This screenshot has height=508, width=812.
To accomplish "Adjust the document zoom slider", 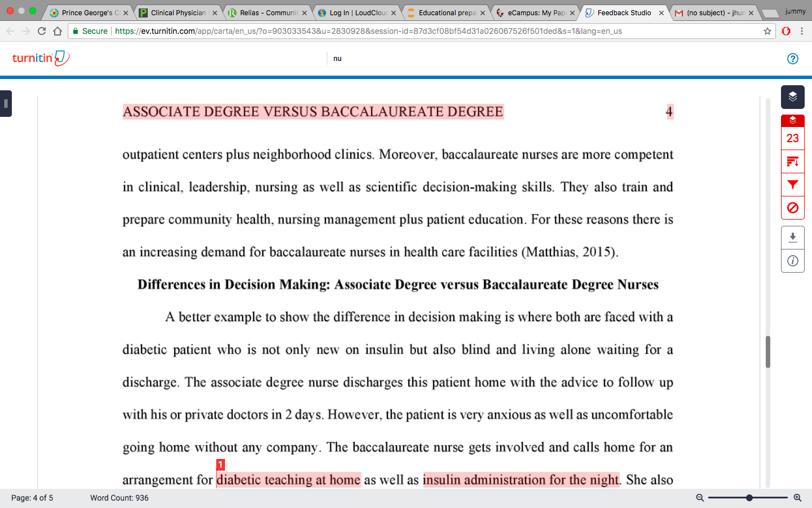I will 749,498.
